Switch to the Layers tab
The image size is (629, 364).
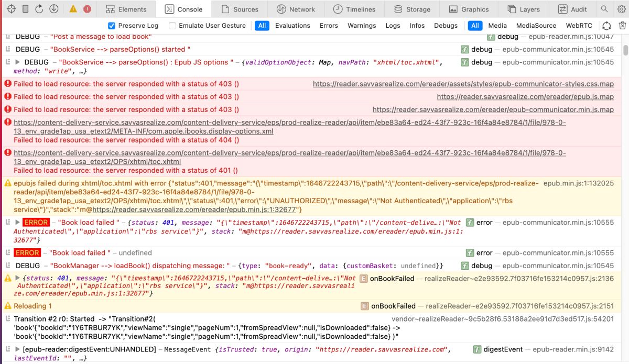pos(524,9)
